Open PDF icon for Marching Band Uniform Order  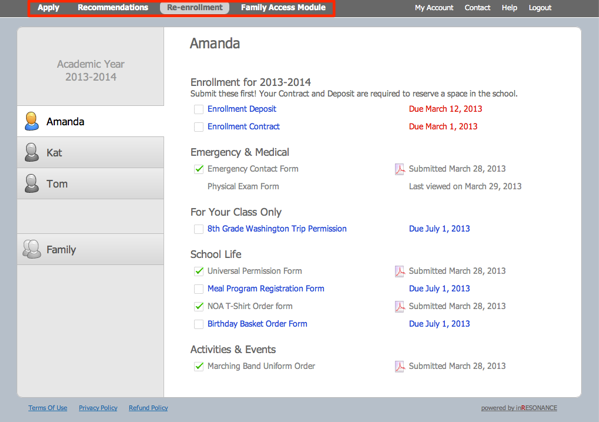tap(399, 366)
